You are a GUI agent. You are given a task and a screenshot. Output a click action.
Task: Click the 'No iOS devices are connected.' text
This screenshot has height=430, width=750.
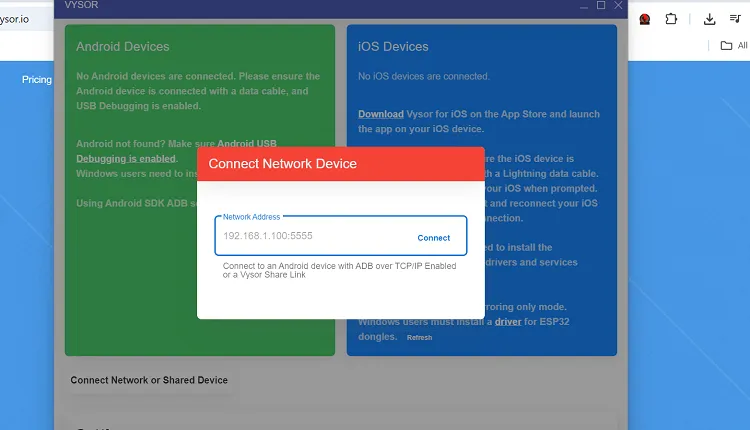424,77
